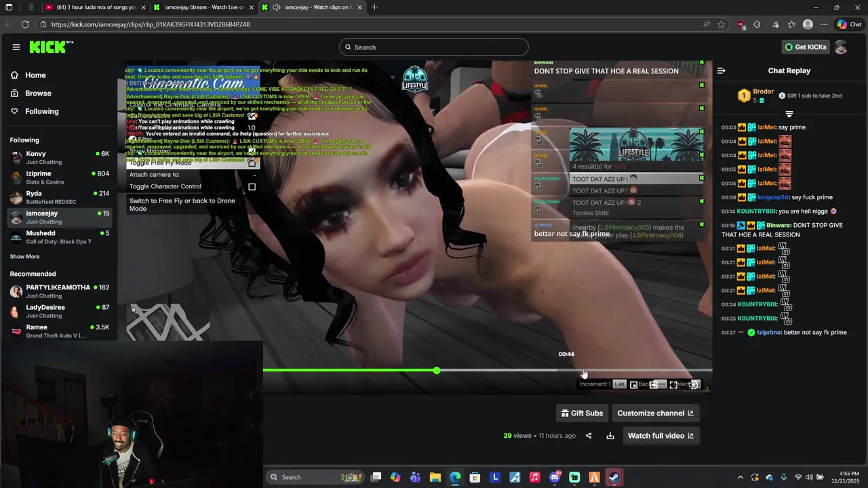Open the Edge Copilot Chat button
Screen dimensions: 868x488
coord(848,24)
